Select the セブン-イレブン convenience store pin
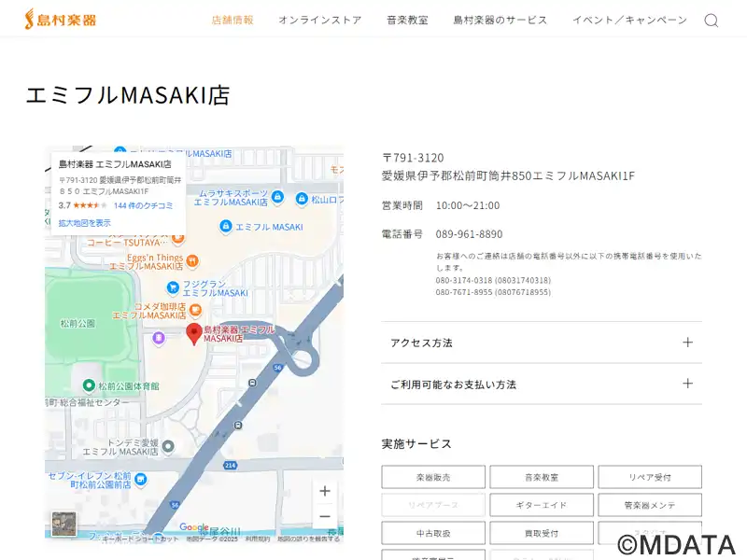 point(141,480)
